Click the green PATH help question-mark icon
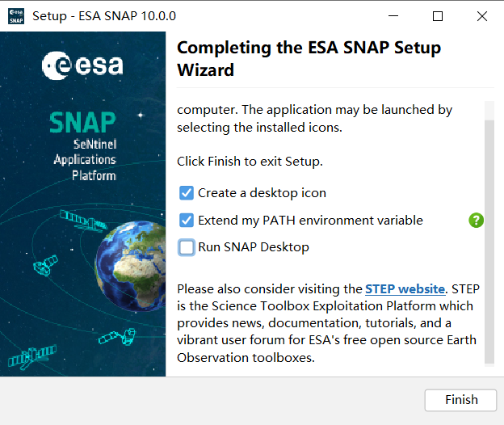This screenshot has height=425, width=504. (x=476, y=221)
